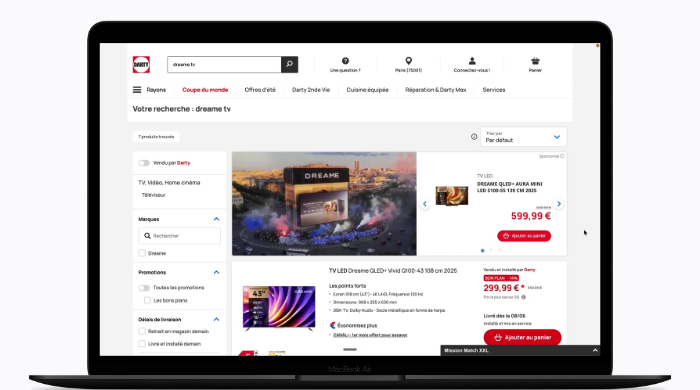Click 'Votre recherche : dreame tv' heading

click(x=182, y=109)
